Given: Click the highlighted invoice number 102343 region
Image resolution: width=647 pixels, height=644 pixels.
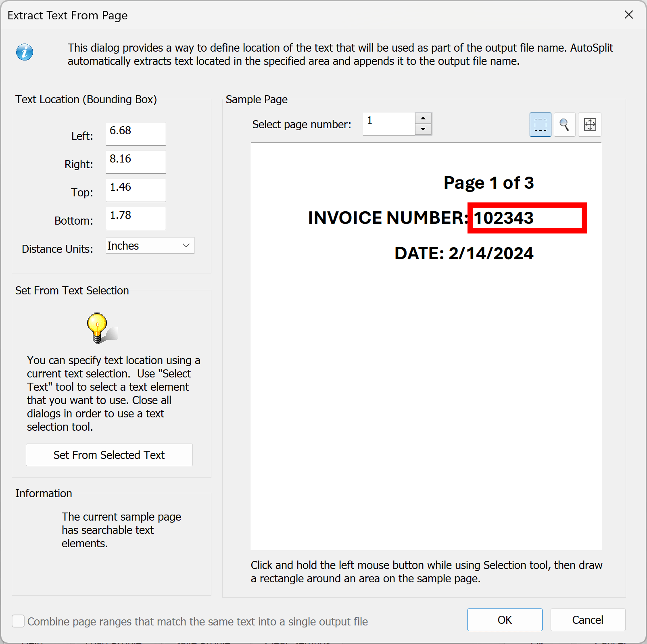Looking at the screenshot, I should [x=527, y=218].
